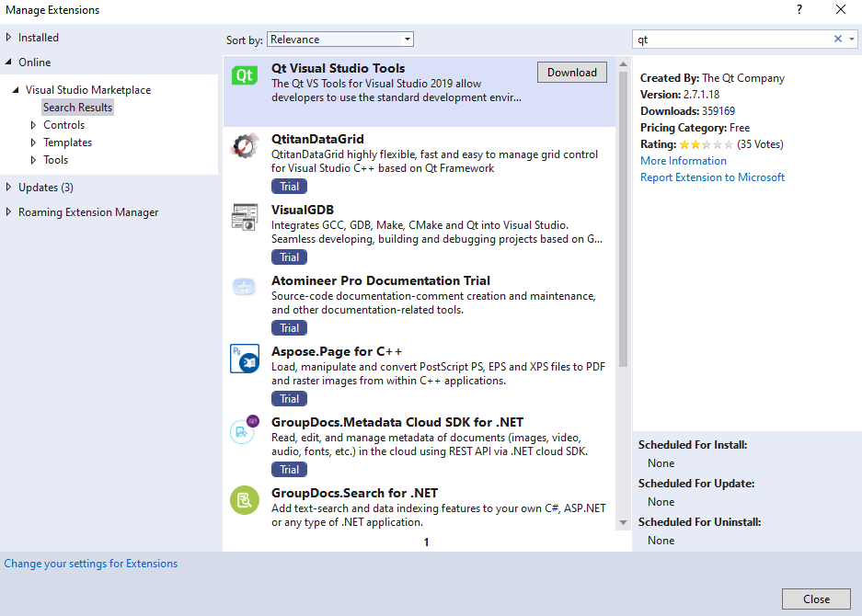Click the Aspose.Page for C++ icon
This screenshot has width=862, height=616.
pyautogui.click(x=245, y=359)
